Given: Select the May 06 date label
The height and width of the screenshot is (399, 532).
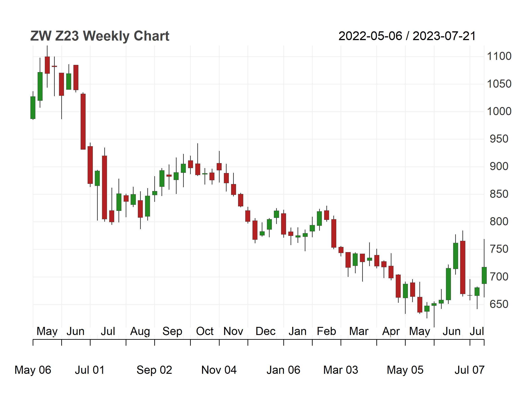Looking at the screenshot, I should (33, 370).
